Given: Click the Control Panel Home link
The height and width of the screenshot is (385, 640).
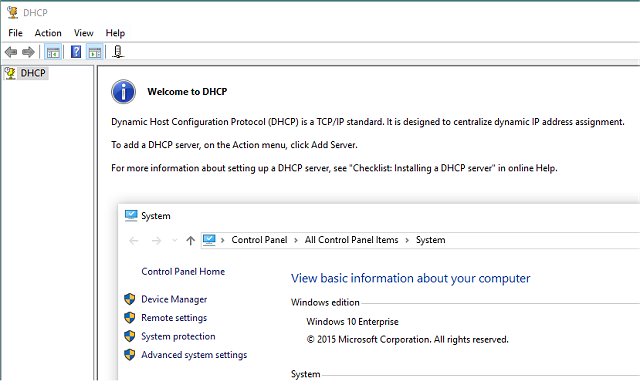Looking at the screenshot, I should pos(183,272).
